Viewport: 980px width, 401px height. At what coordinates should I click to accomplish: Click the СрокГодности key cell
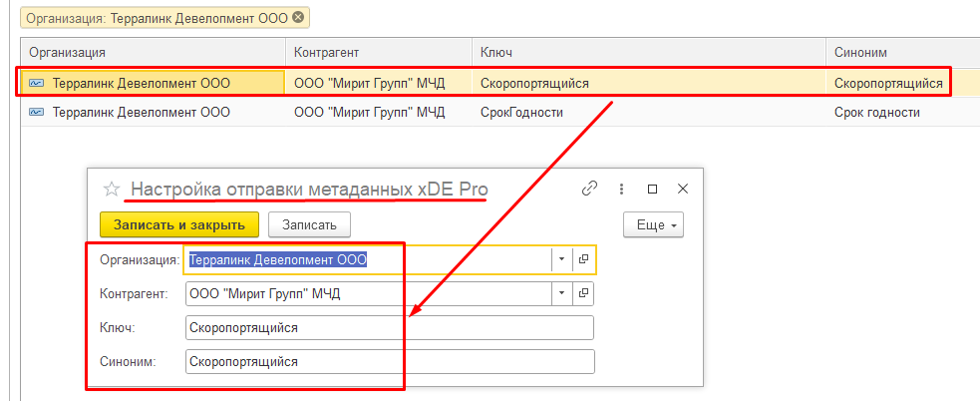coord(649,113)
